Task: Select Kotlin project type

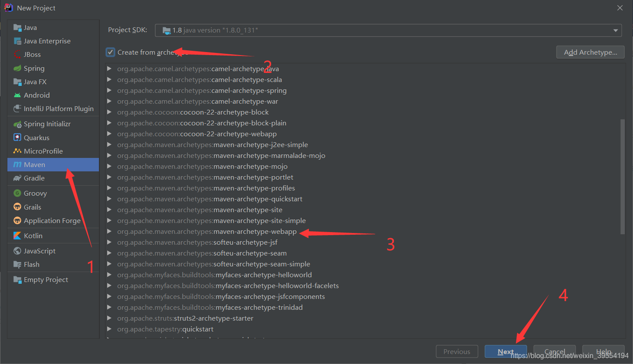Action: [53, 236]
